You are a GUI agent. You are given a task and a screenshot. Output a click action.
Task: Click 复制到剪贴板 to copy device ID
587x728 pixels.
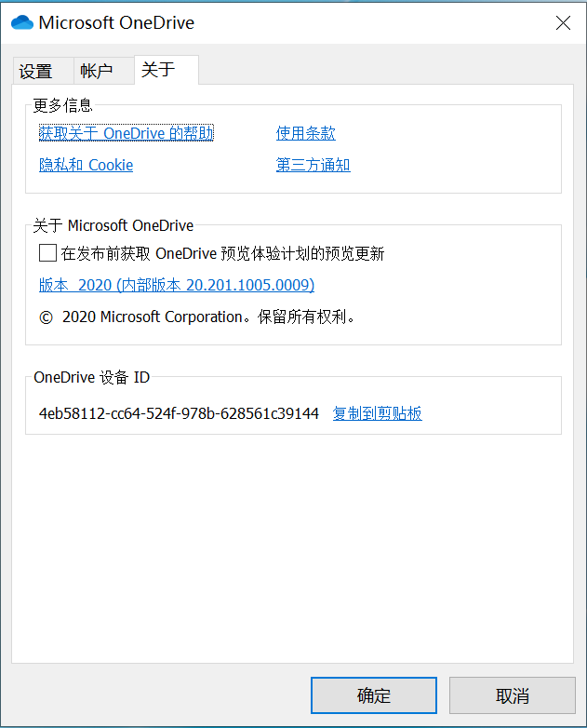click(x=377, y=413)
